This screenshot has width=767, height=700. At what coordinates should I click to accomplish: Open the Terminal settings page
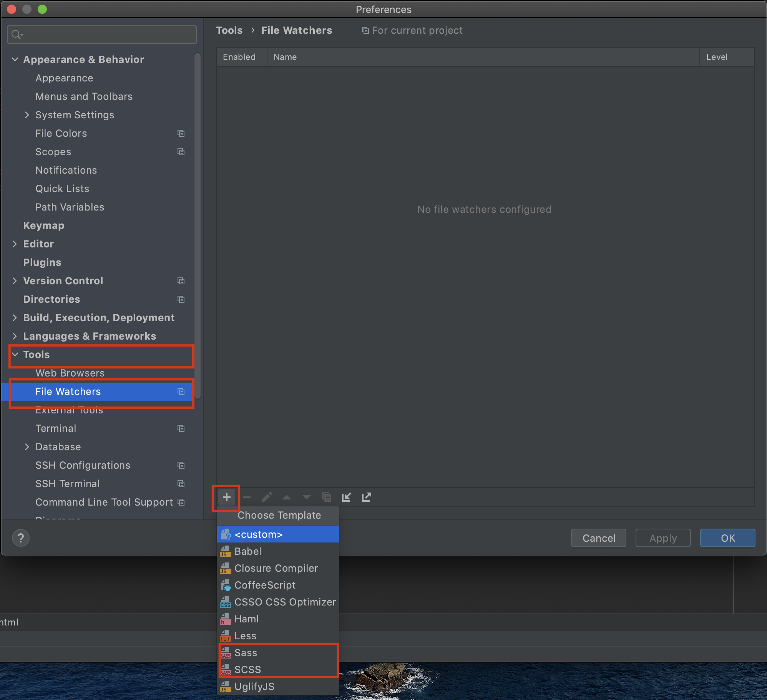pyautogui.click(x=56, y=428)
